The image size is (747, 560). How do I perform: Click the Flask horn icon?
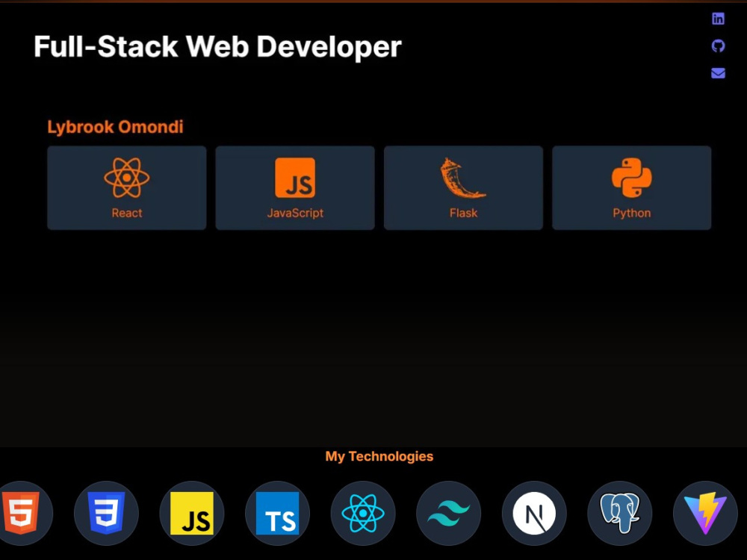tap(462, 178)
